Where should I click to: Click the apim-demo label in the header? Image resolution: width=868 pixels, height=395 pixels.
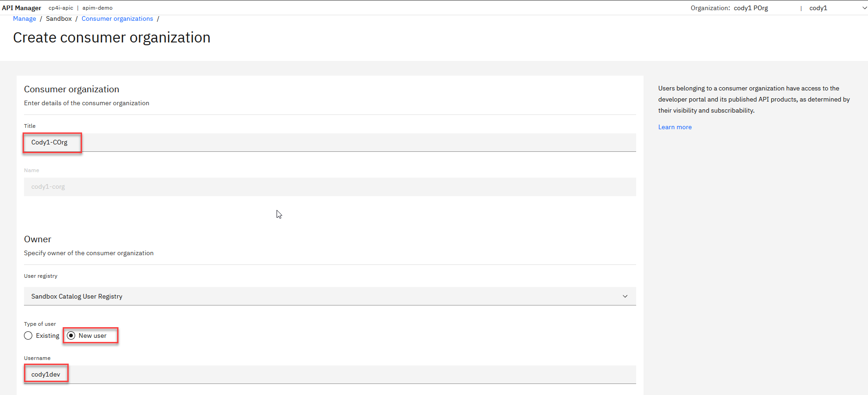pyautogui.click(x=97, y=8)
